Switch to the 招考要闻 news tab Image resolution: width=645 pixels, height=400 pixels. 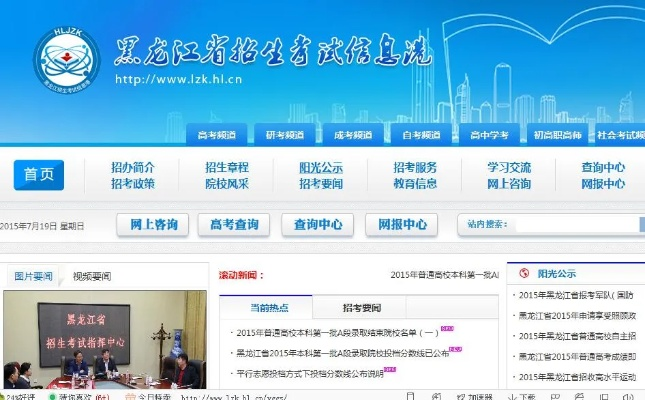[361, 308]
